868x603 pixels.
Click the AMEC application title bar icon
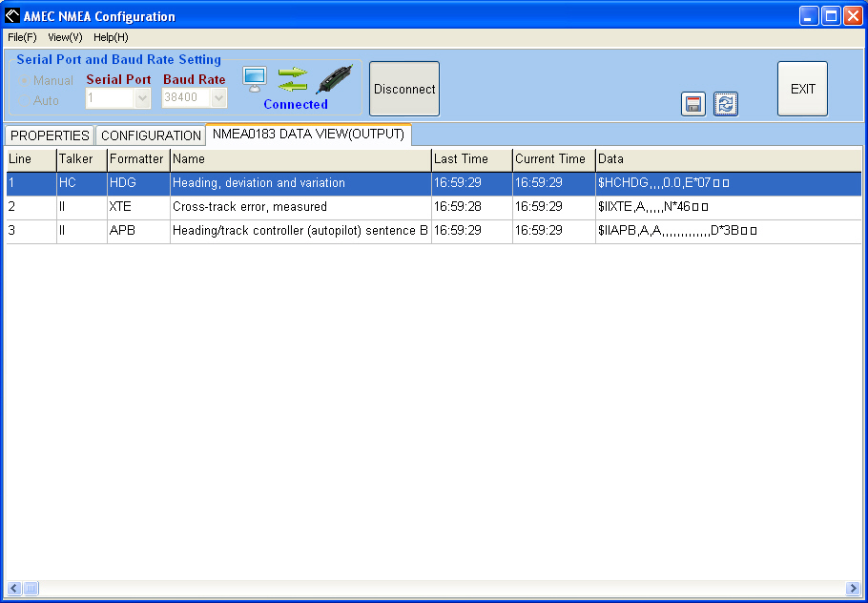(12, 16)
